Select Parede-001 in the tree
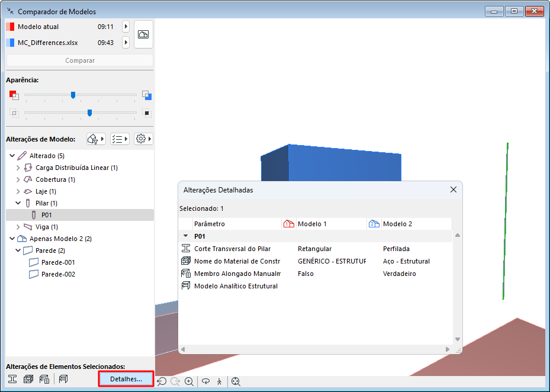This screenshot has width=550, height=392. 58,262
